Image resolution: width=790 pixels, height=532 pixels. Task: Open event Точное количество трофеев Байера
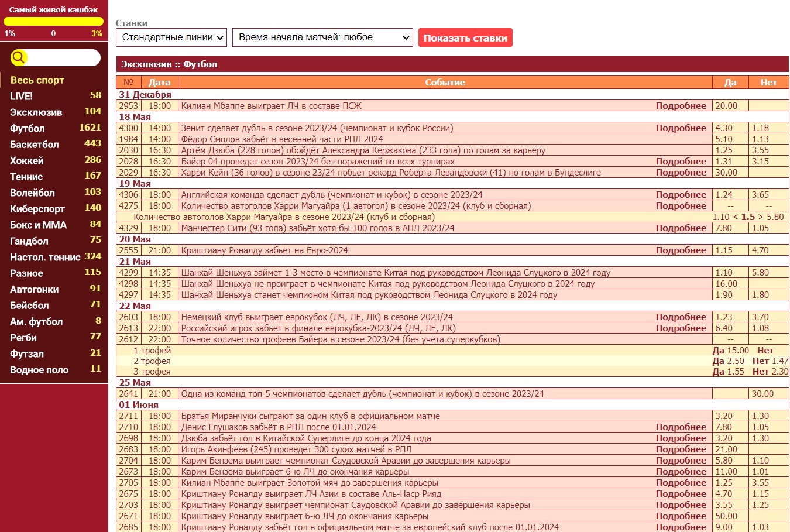click(x=341, y=339)
